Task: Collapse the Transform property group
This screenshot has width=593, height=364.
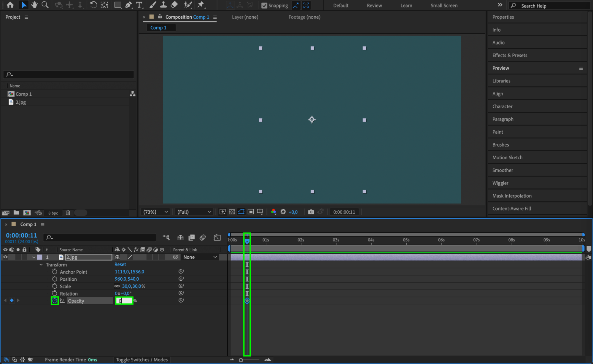Action: coord(41,265)
